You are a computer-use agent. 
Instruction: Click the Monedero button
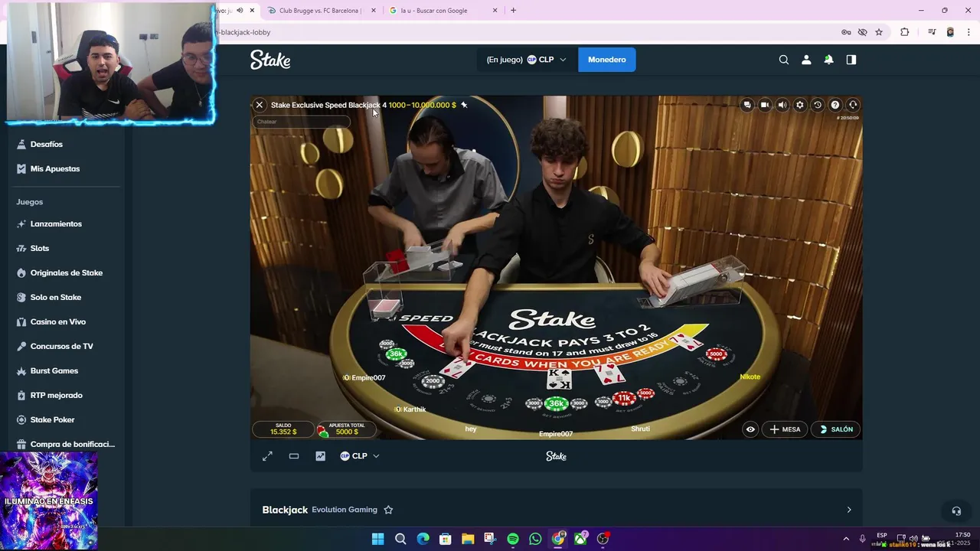tap(607, 60)
